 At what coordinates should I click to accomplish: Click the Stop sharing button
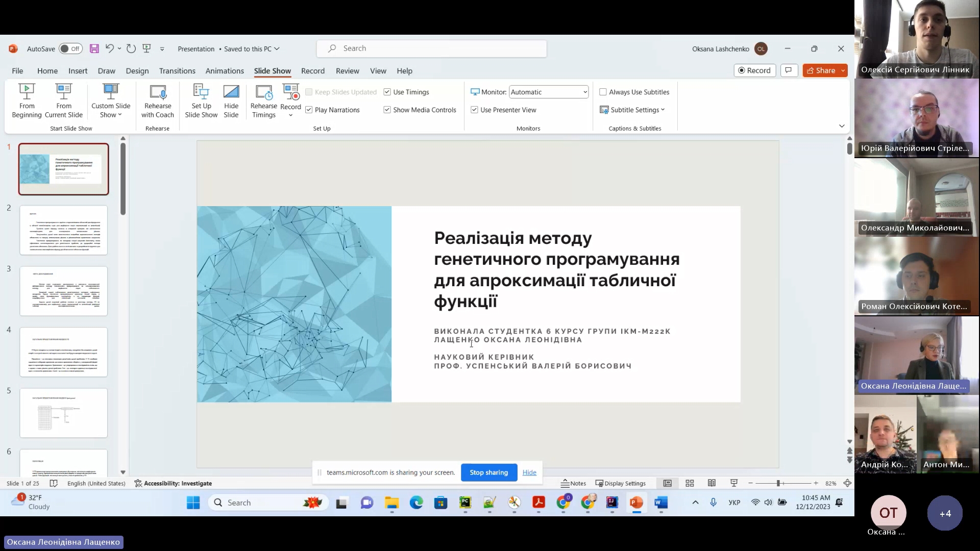[488, 472]
